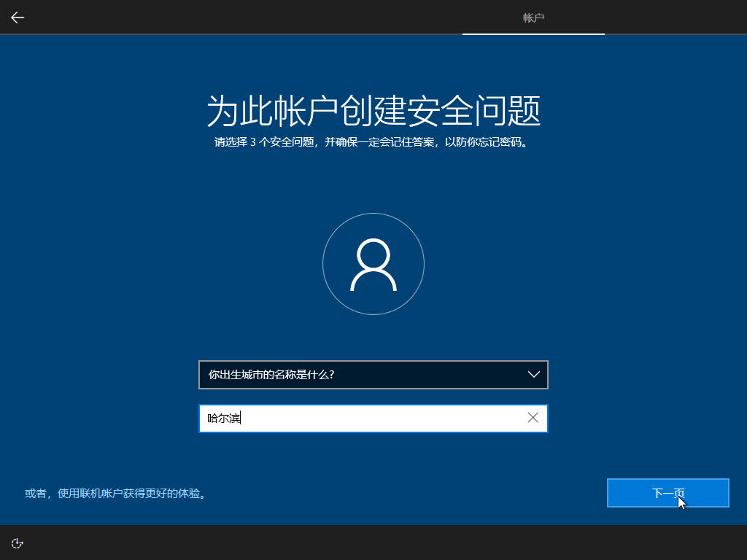Open the Ease of Access icon
This screenshot has height=560, width=747.
coord(18,542)
